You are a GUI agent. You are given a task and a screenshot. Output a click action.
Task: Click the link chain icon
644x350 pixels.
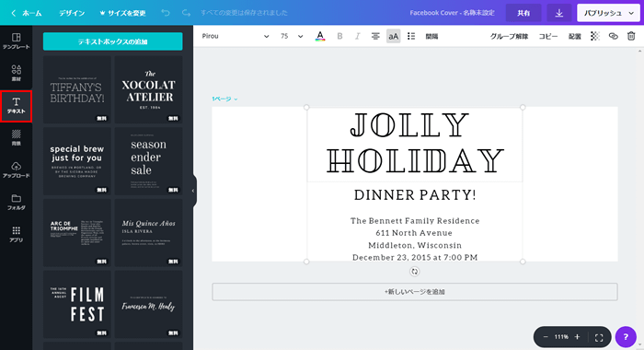click(614, 36)
